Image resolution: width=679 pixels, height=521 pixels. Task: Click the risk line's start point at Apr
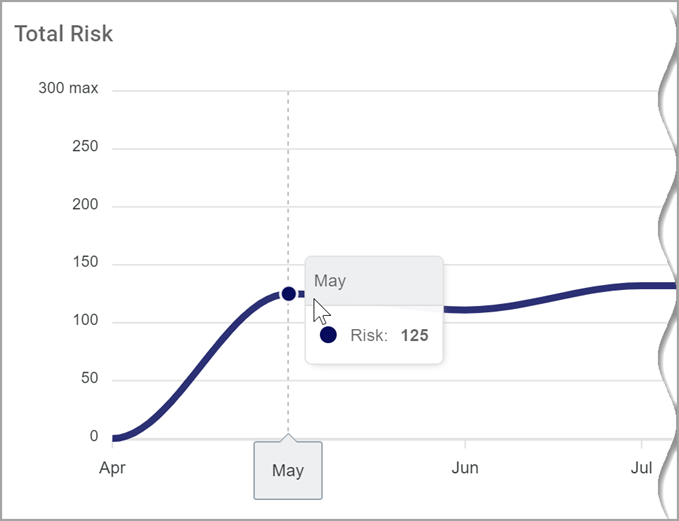coord(116,437)
